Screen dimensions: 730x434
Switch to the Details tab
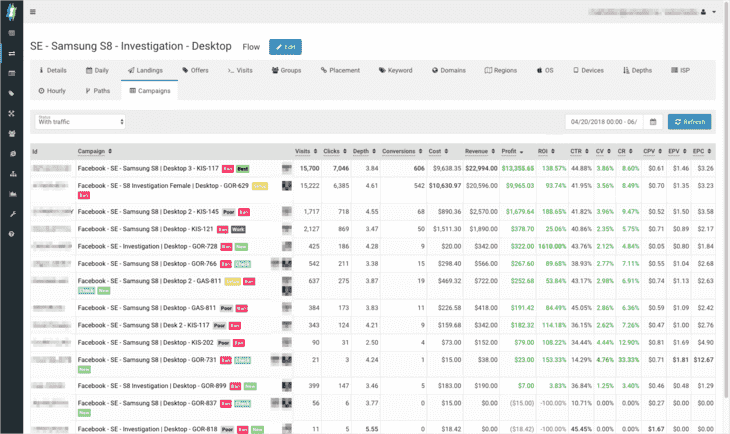click(53, 70)
